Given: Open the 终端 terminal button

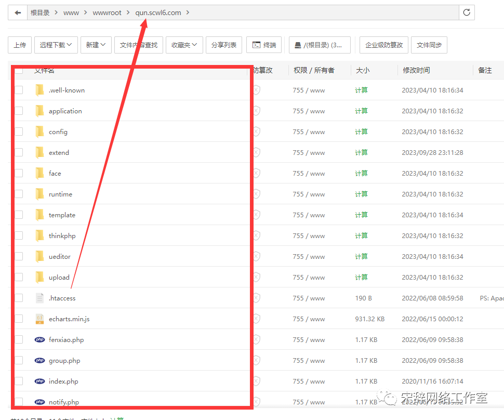Looking at the screenshot, I should click(x=264, y=45).
